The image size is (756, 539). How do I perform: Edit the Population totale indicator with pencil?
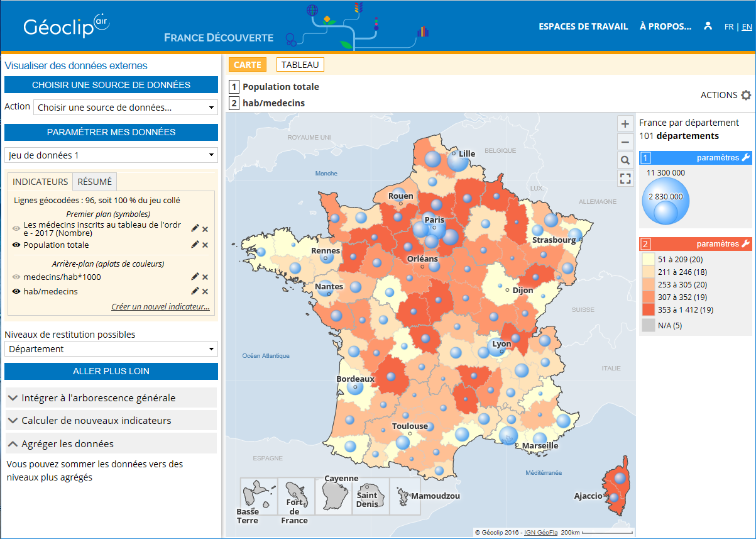195,245
